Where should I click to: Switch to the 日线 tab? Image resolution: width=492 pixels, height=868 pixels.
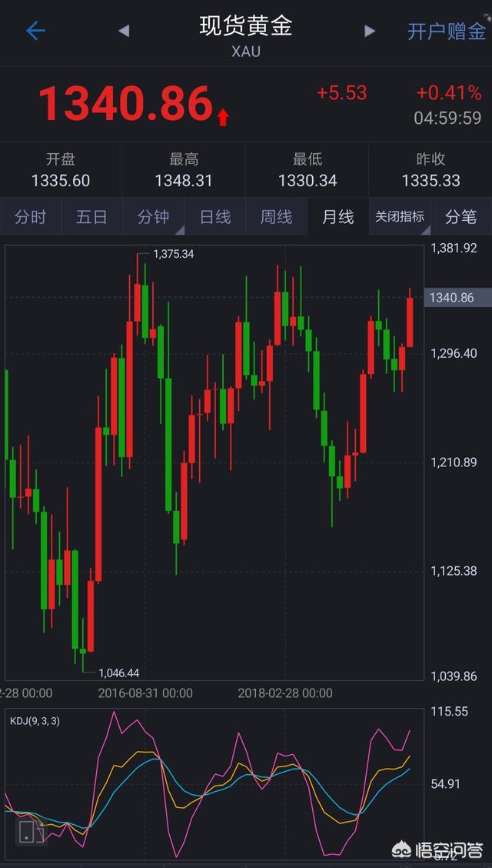tap(215, 217)
